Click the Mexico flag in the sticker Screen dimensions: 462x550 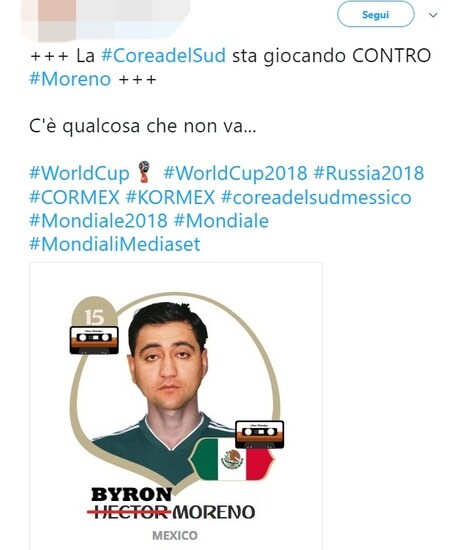[232, 459]
